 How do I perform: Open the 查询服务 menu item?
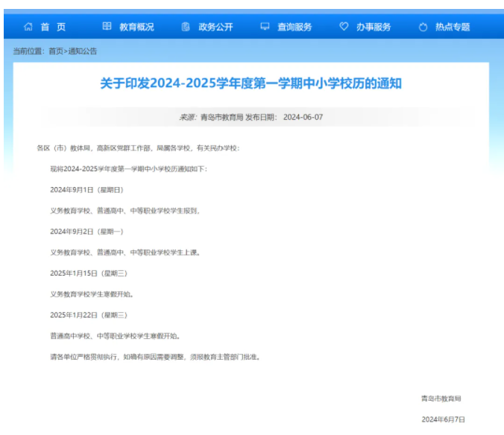point(294,27)
